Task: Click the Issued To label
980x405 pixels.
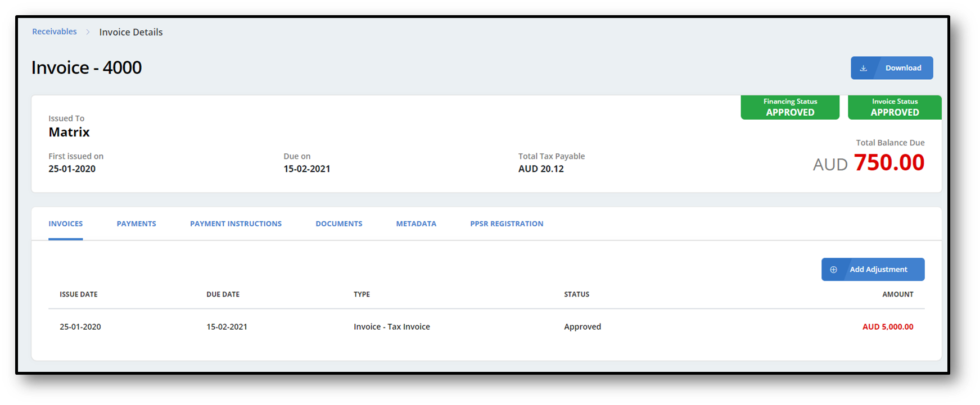Action: tap(66, 118)
